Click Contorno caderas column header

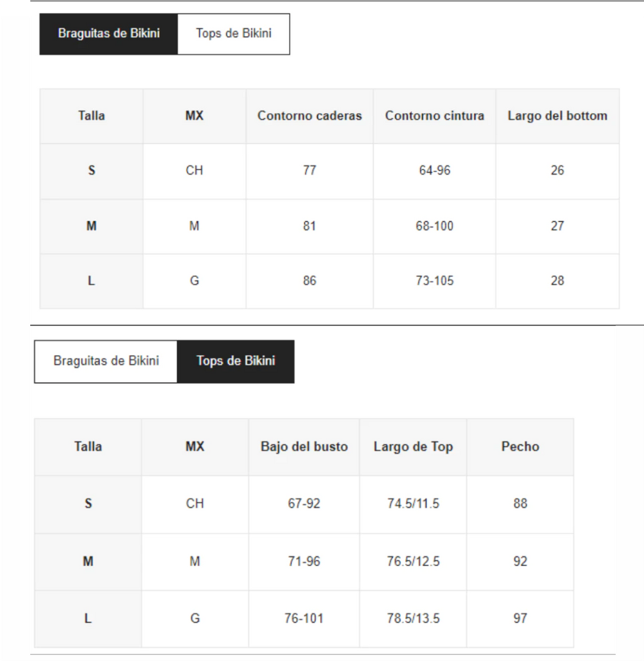click(x=309, y=116)
